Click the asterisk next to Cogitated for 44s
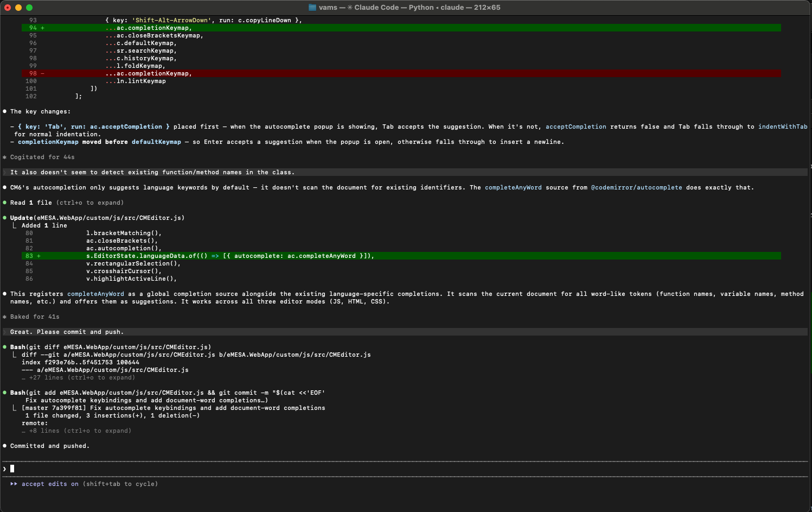 click(5, 157)
